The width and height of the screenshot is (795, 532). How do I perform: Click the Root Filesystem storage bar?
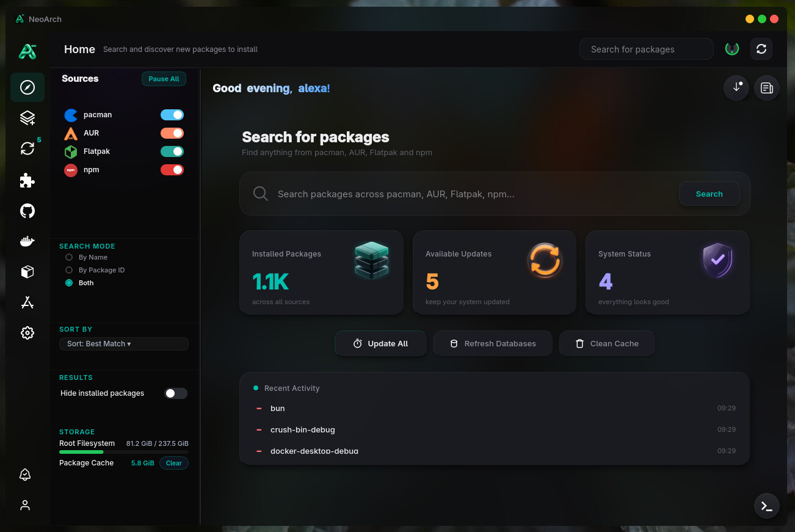124,452
